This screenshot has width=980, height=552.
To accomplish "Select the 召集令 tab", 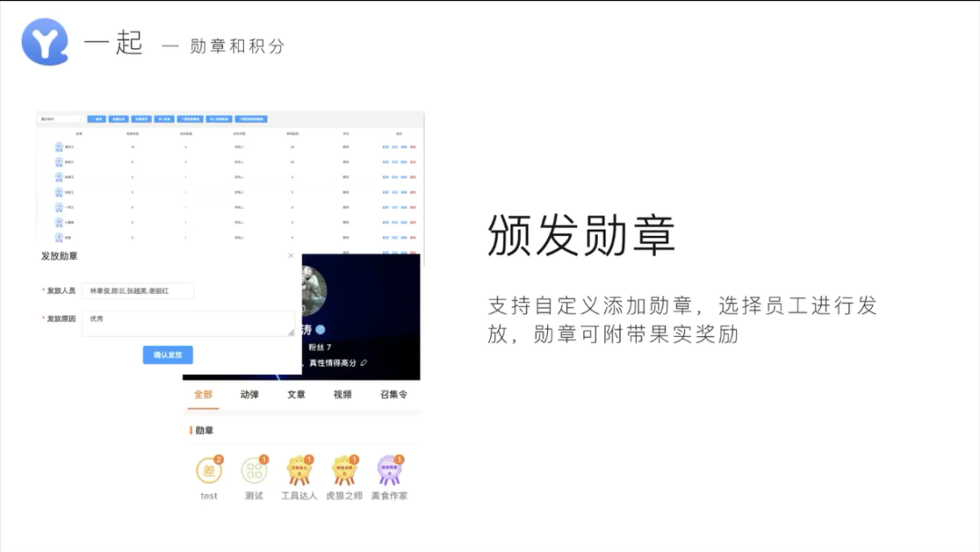I will 394,394.
